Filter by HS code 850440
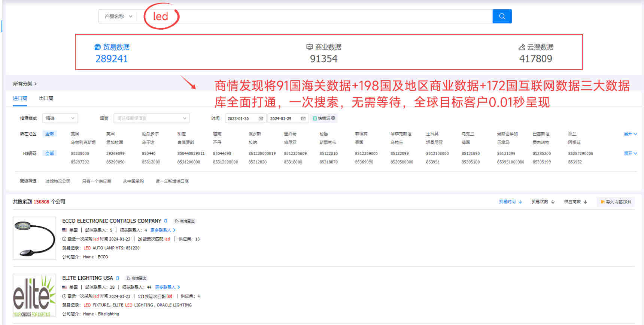The height and width of the screenshot is (325, 644). pyautogui.click(x=149, y=153)
